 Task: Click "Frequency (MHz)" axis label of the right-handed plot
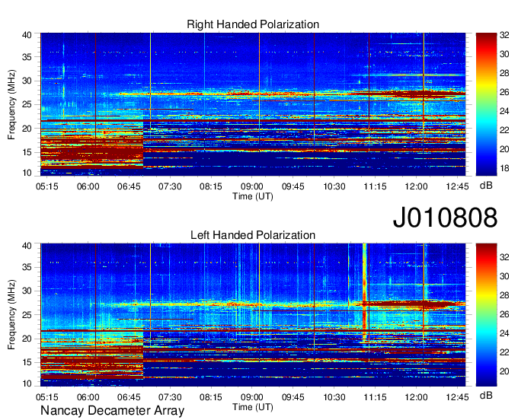[11, 104]
